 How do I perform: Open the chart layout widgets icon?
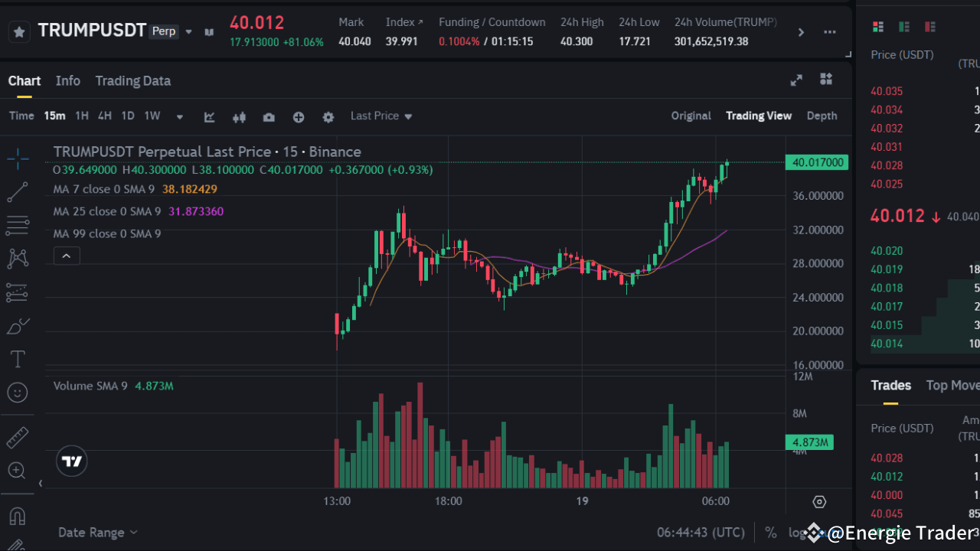[825, 79]
